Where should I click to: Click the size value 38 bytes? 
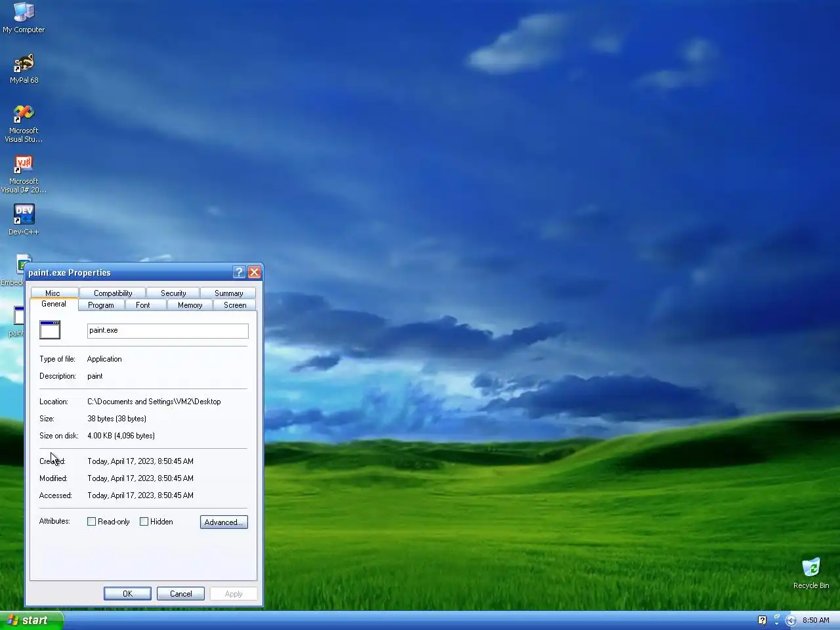click(x=117, y=419)
